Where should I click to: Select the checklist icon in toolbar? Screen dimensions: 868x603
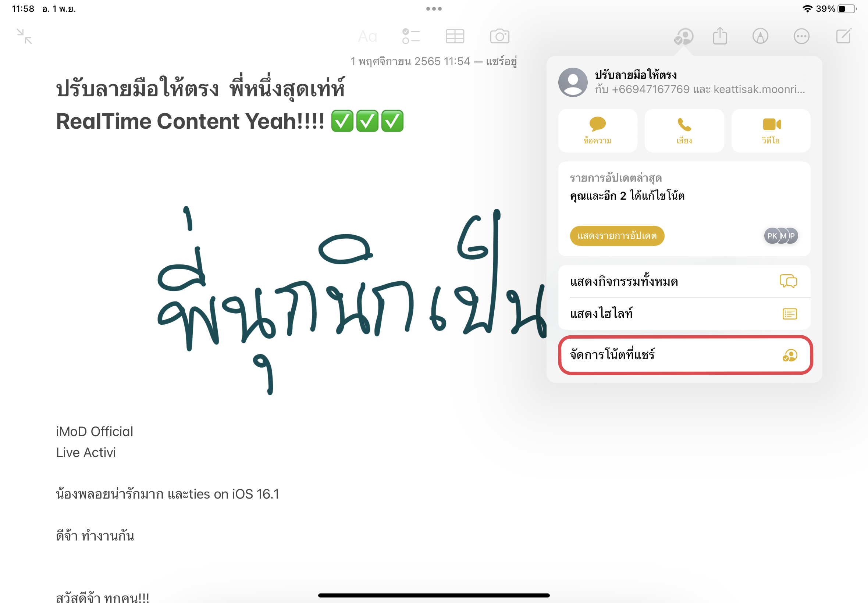[x=411, y=36]
